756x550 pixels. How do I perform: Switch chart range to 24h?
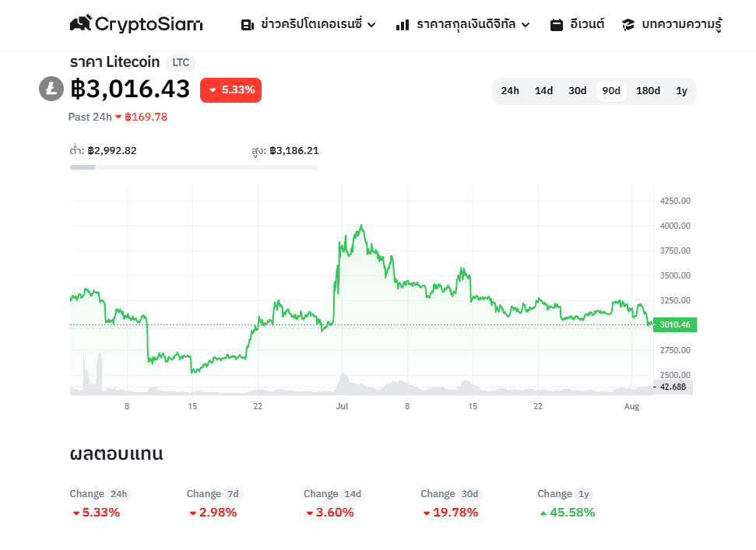click(510, 91)
